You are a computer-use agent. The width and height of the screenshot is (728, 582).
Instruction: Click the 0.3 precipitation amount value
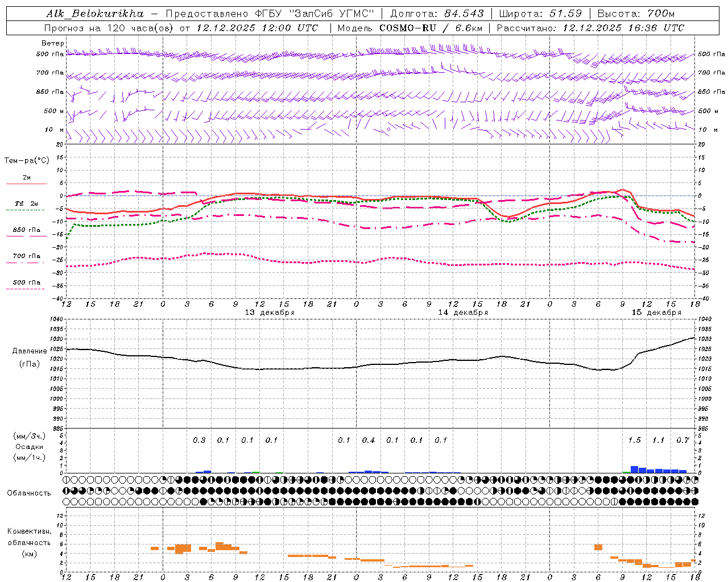tap(199, 440)
